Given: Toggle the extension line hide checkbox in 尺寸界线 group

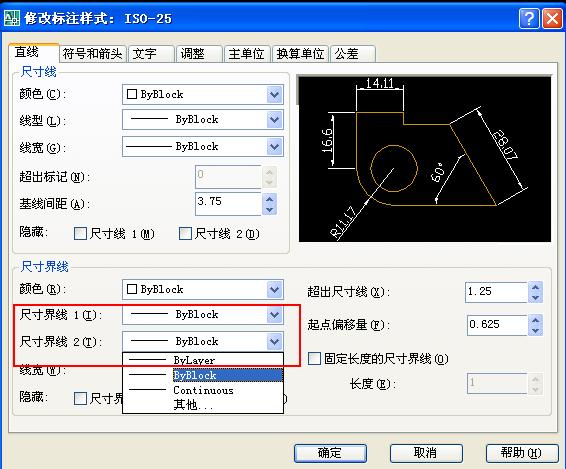Looking at the screenshot, I should coord(80,399).
